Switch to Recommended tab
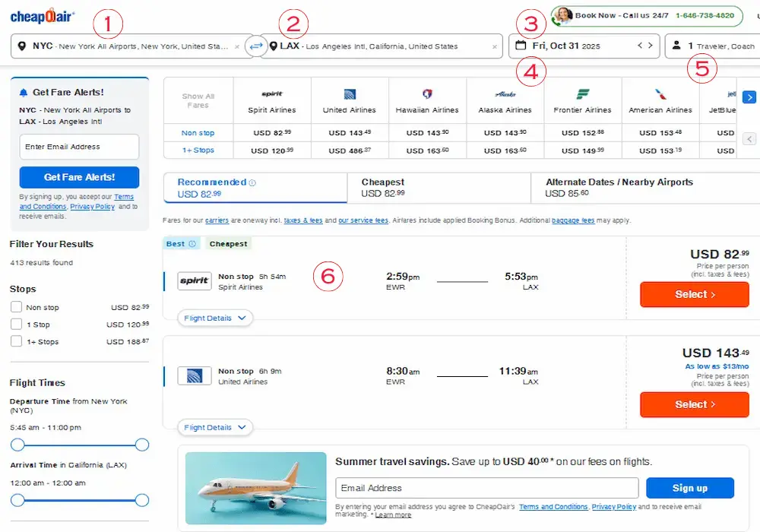 tap(255, 188)
